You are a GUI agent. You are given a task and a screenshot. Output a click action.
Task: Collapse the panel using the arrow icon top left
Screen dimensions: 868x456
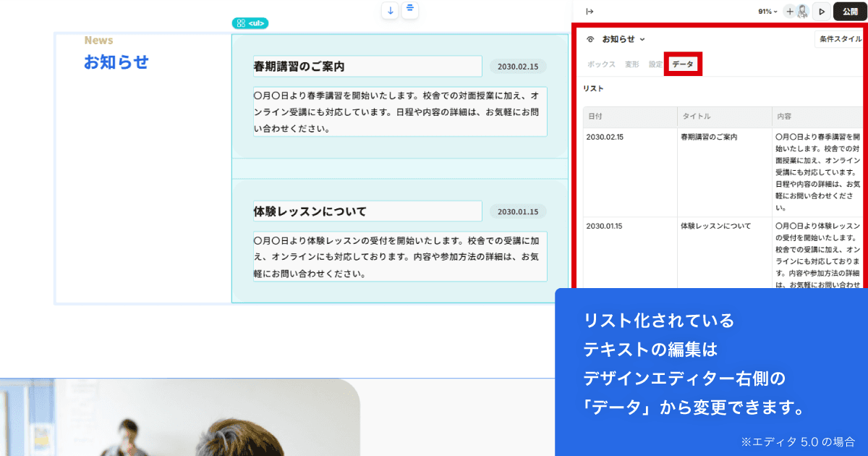(x=590, y=10)
